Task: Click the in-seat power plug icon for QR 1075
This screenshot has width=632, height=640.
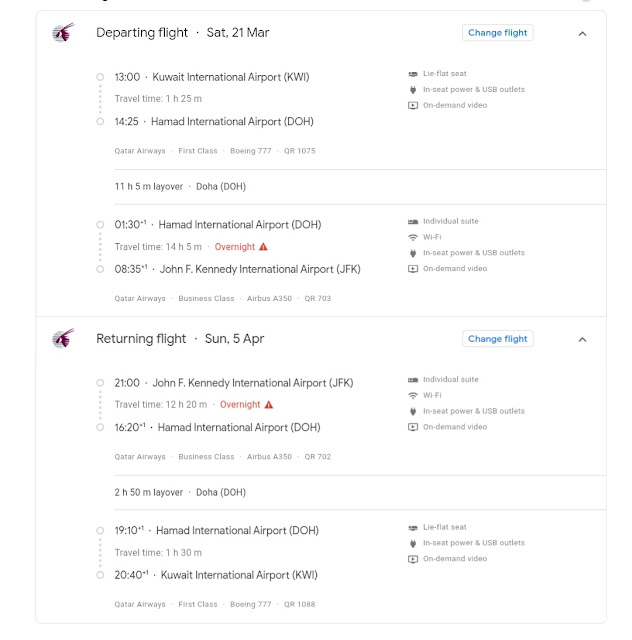Action: click(413, 89)
